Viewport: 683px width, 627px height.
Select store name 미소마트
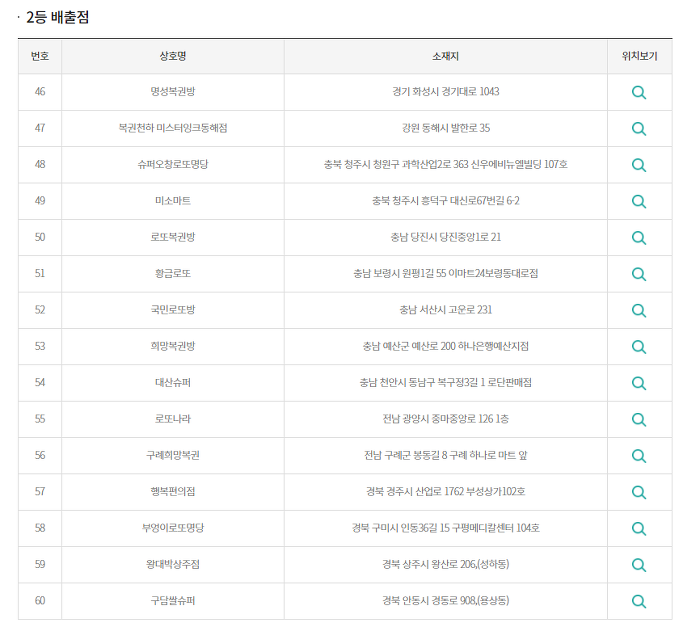pos(173,201)
